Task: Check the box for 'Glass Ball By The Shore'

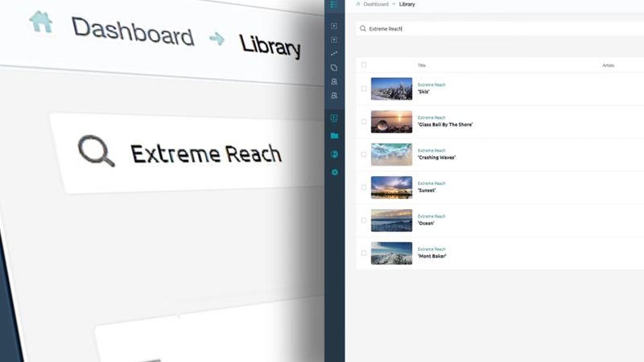Action: pyautogui.click(x=364, y=121)
